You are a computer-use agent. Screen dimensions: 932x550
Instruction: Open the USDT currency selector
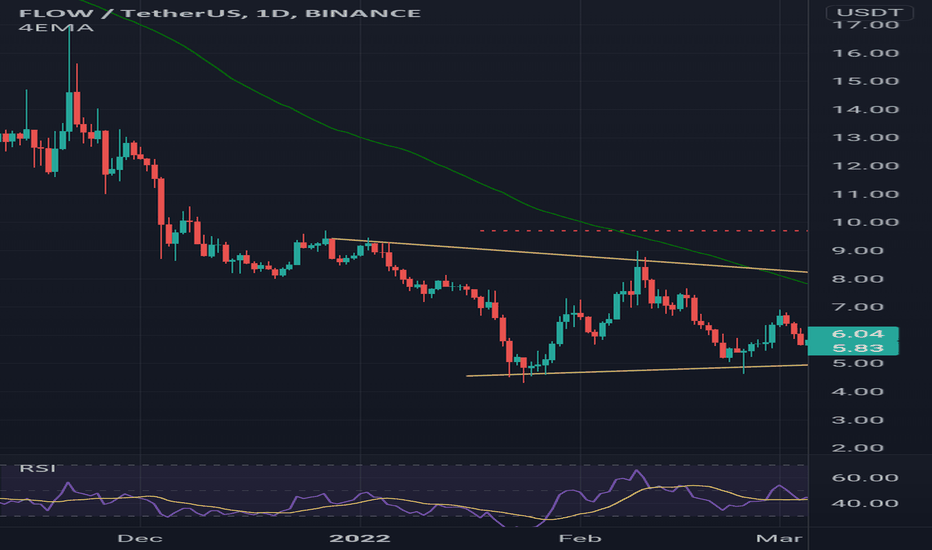point(870,12)
